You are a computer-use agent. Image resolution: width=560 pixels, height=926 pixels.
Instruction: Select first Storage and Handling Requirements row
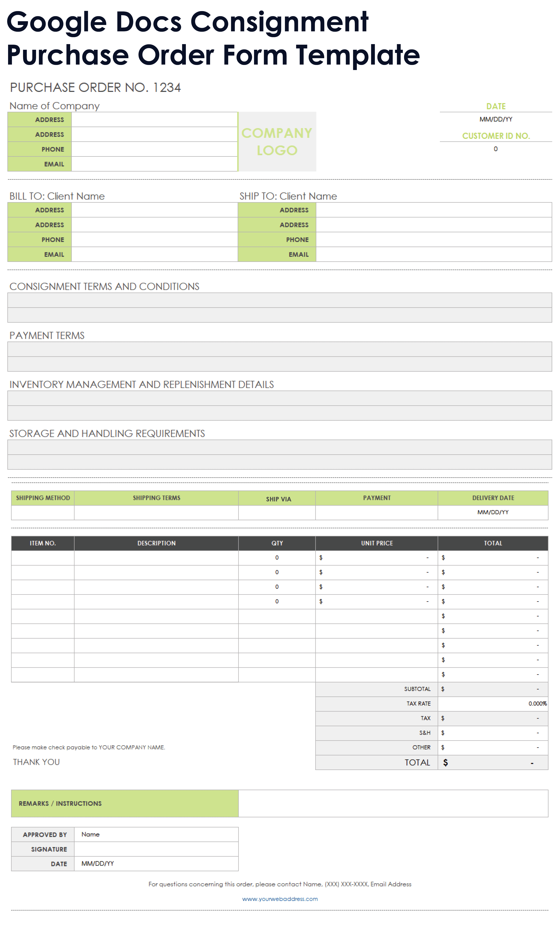[280, 447]
